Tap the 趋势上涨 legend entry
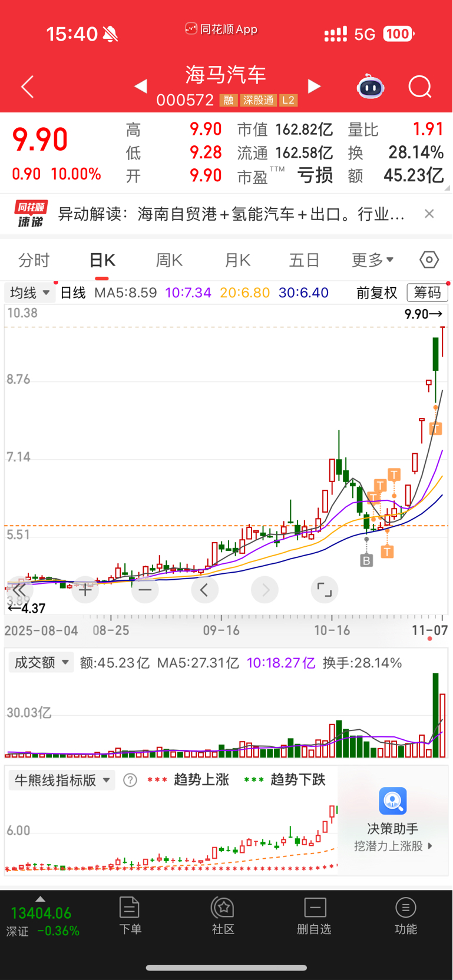 pos(188,780)
